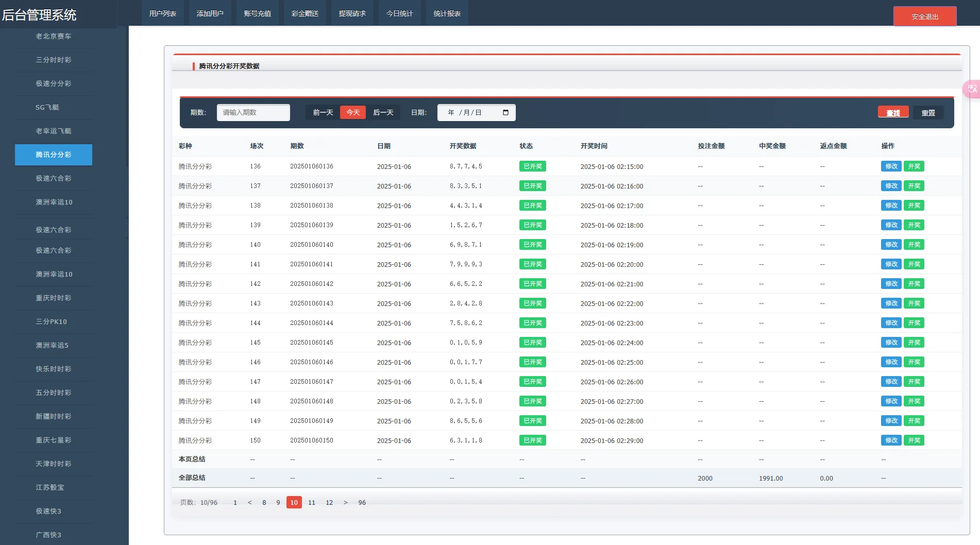Switch to 前一天 previous day
This screenshot has height=545, width=980.
tap(323, 112)
